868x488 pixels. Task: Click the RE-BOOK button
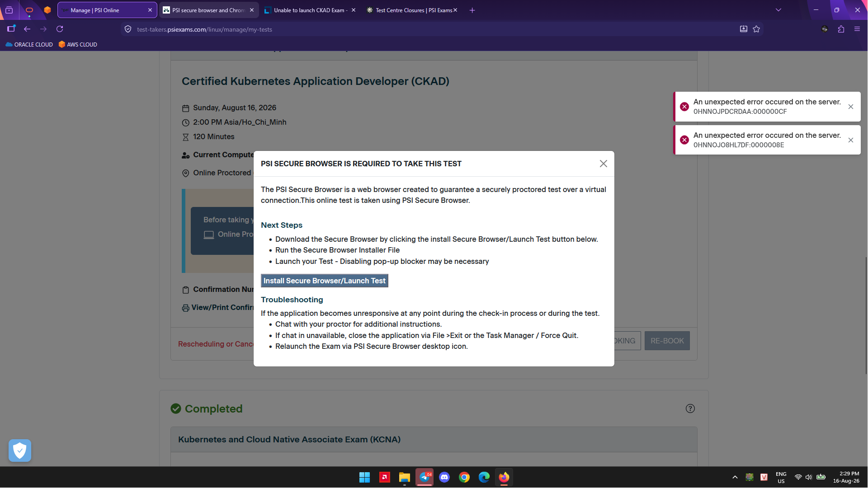pyautogui.click(x=667, y=341)
